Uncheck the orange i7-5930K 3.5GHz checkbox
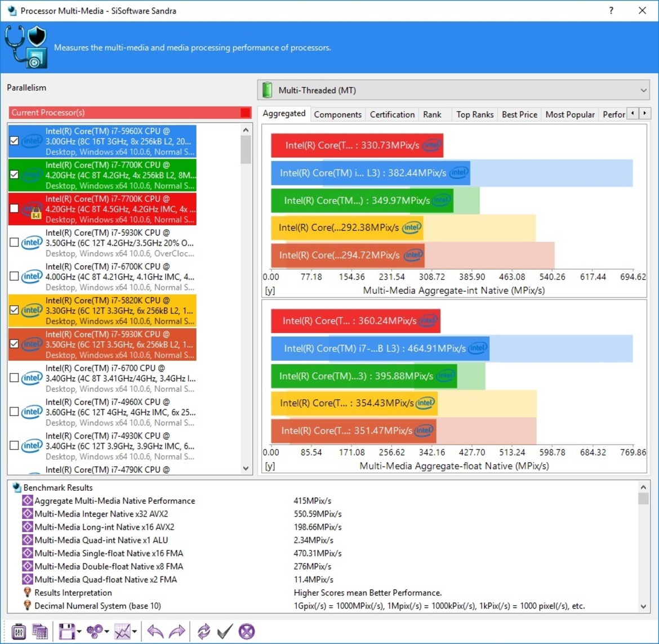Image resolution: width=659 pixels, height=644 pixels. click(14, 344)
